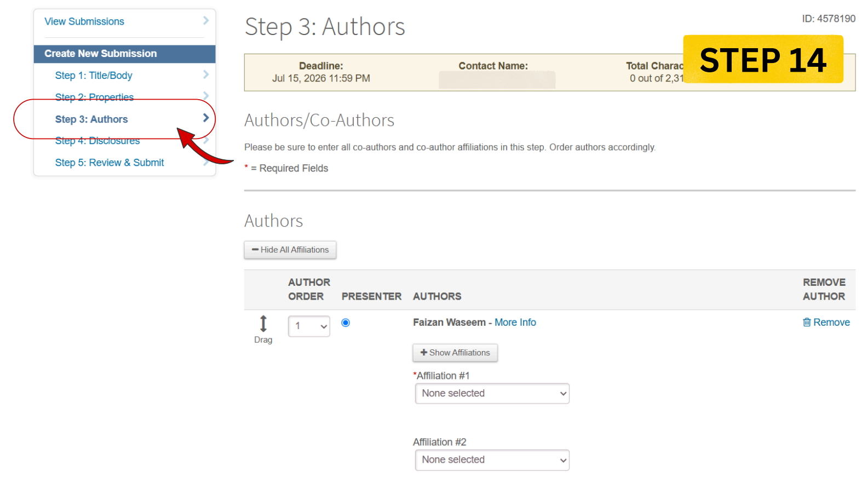Go to Step 1: Title/Body
868x483 pixels.
point(94,76)
